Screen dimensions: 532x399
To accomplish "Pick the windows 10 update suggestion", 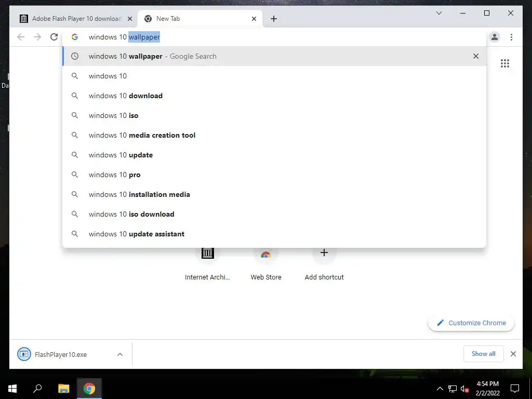I will click(274, 155).
